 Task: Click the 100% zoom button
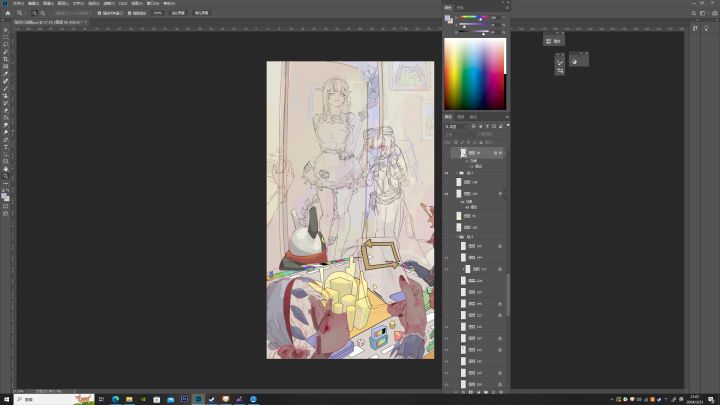[158, 13]
